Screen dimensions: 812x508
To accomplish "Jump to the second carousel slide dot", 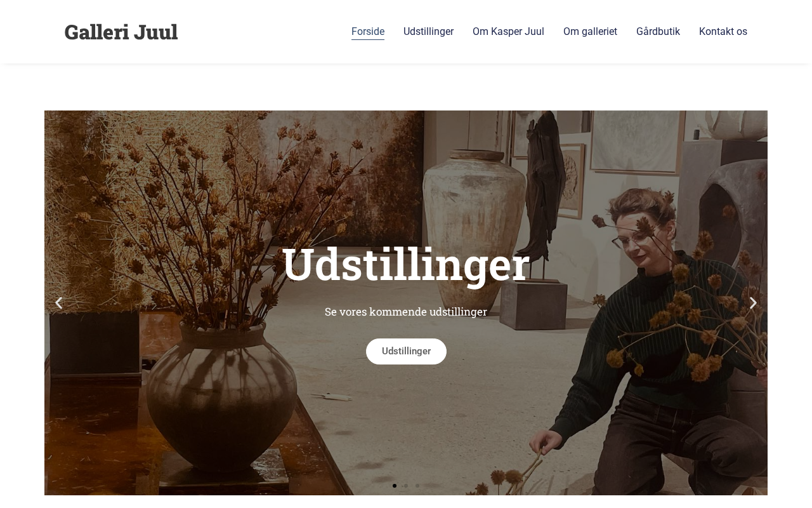I will 406,486.
